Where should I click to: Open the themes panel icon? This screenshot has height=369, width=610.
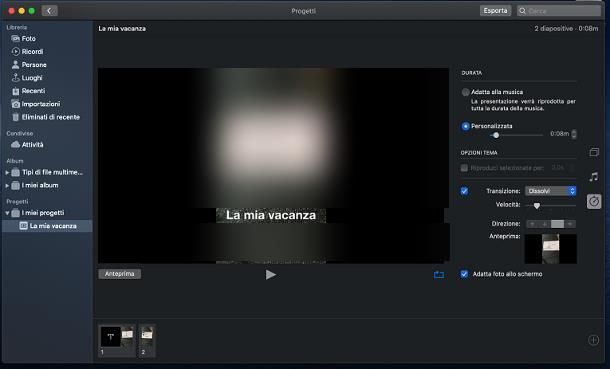tap(594, 152)
